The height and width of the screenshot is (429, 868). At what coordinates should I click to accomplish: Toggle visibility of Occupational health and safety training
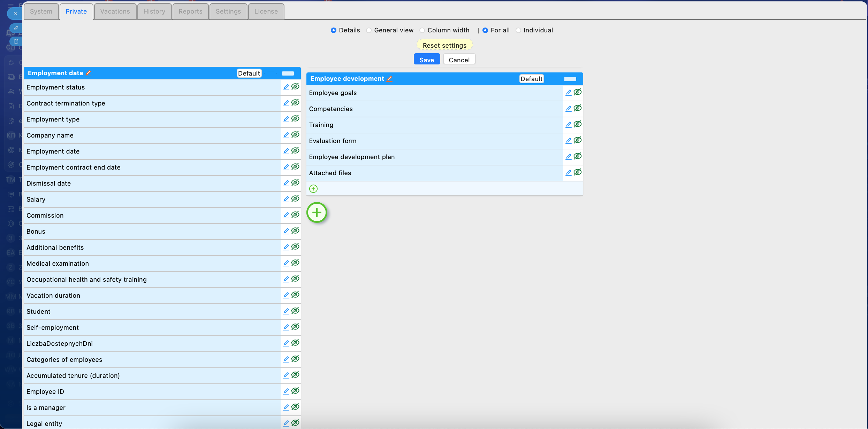tap(295, 279)
